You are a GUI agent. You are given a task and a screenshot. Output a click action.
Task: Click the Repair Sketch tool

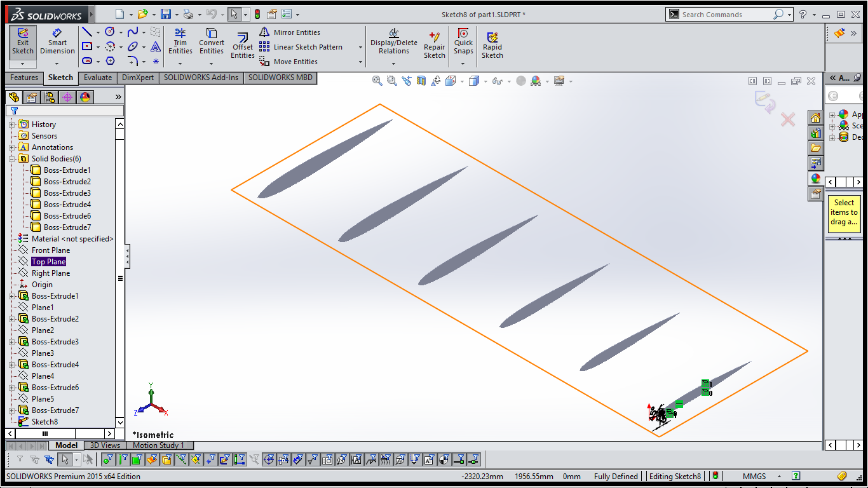click(x=435, y=46)
